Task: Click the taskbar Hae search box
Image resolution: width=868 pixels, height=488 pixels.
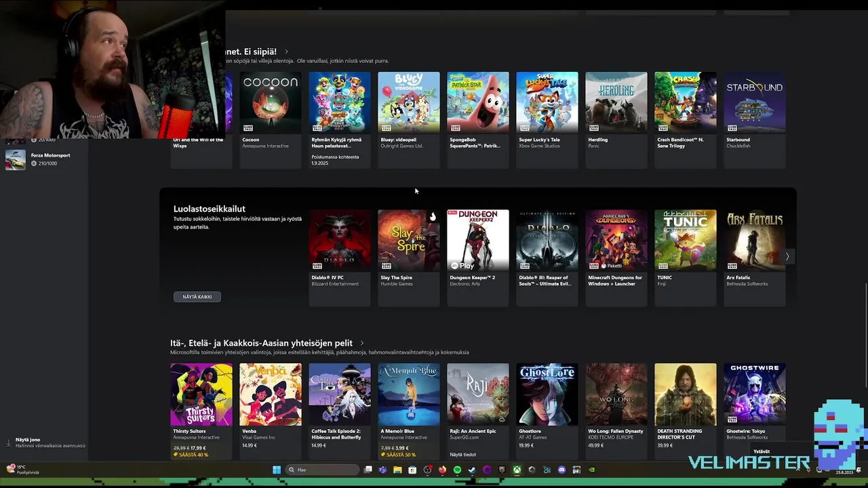Action: (323, 470)
